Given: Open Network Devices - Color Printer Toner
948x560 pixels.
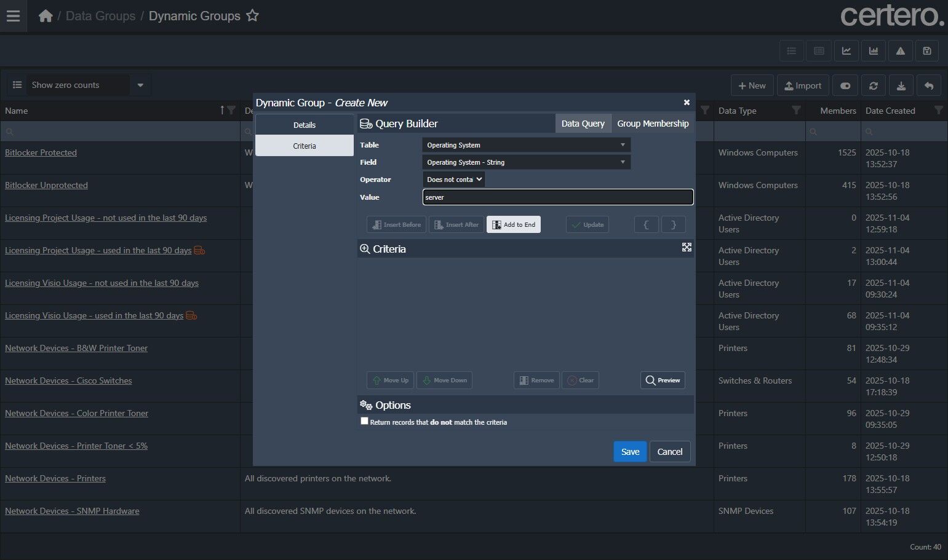Looking at the screenshot, I should click(x=76, y=413).
